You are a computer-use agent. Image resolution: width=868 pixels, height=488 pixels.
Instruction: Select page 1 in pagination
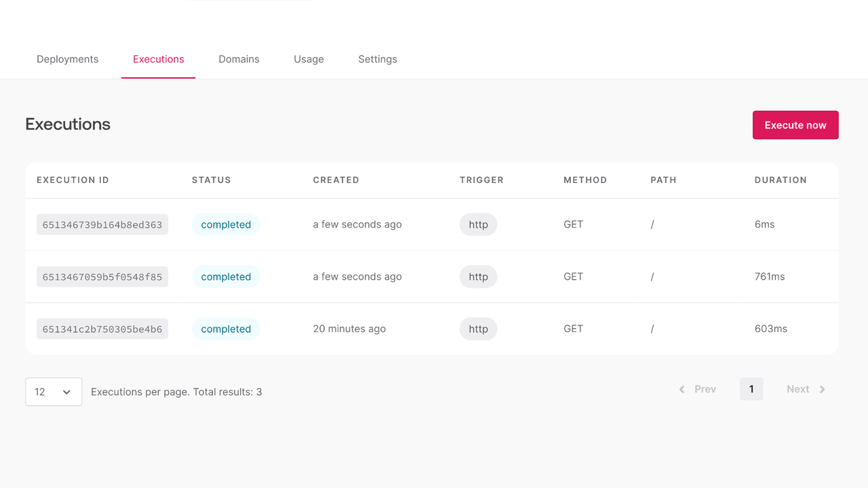point(751,389)
